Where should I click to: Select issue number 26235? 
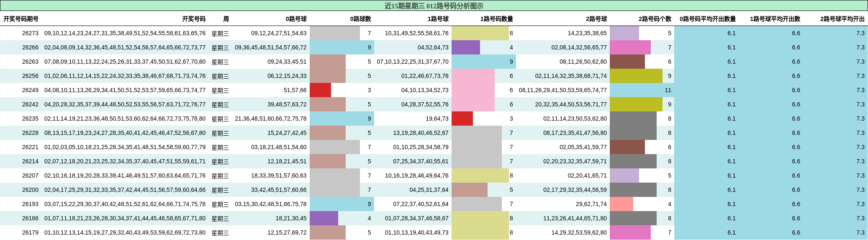(30, 119)
